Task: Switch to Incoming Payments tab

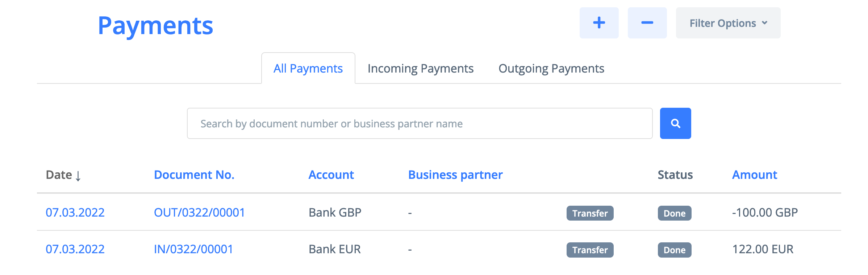Action: [420, 69]
